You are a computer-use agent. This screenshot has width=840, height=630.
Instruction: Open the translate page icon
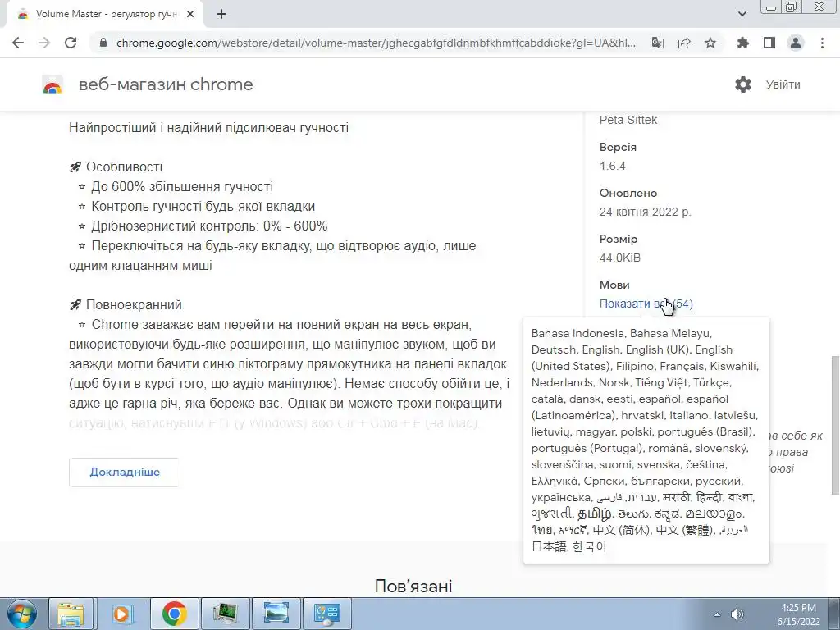(x=658, y=43)
